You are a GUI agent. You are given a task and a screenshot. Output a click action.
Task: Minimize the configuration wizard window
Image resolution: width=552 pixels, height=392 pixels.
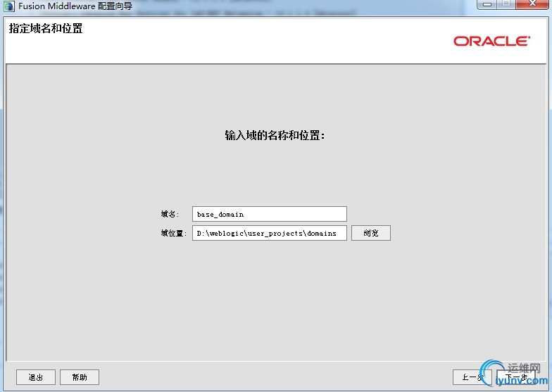[x=487, y=4]
